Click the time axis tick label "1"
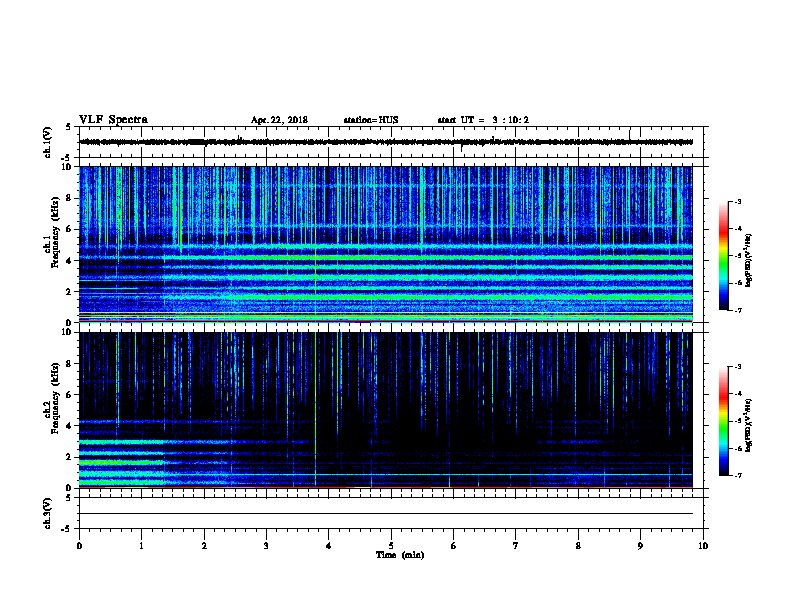 (x=141, y=546)
